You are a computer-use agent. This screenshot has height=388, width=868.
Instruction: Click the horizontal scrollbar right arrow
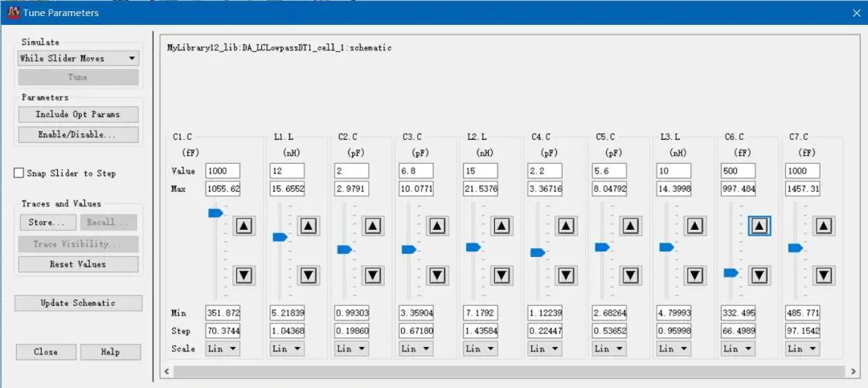point(853,371)
